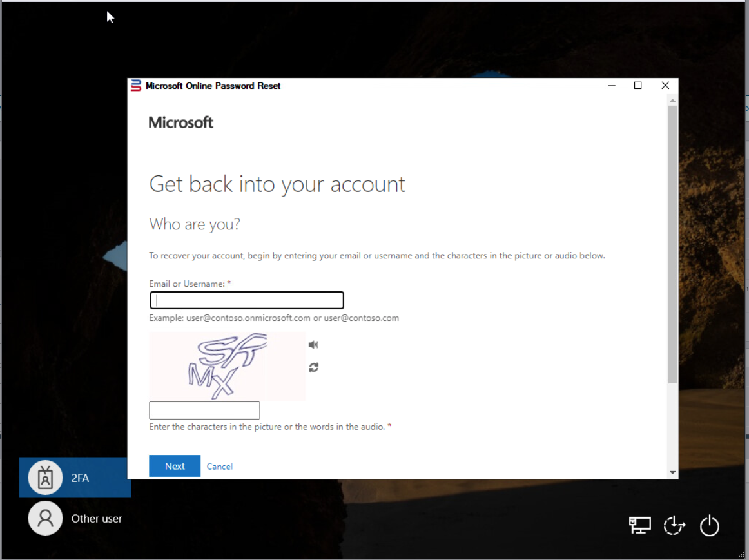Select the 2FA sign-in tile

pos(75,478)
